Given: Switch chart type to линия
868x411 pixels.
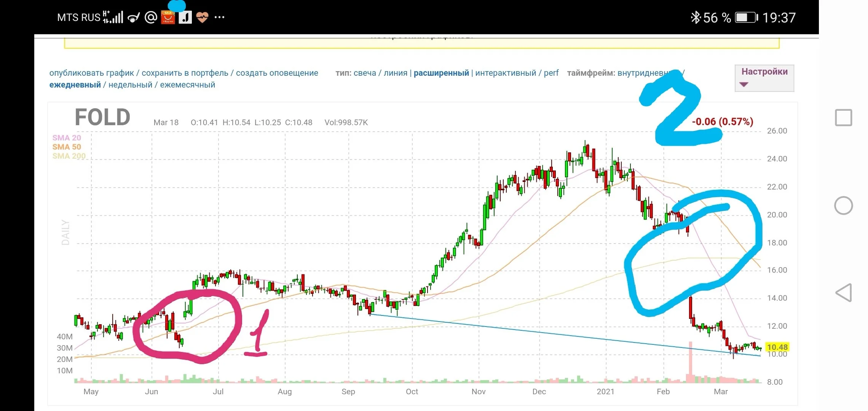Looking at the screenshot, I should [x=396, y=73].
